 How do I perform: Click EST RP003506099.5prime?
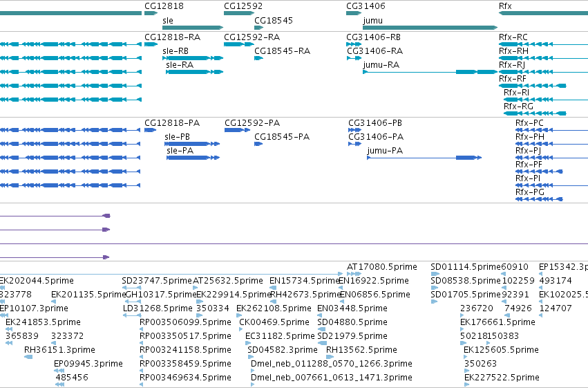pyautogui.click(x=185, y=322)
